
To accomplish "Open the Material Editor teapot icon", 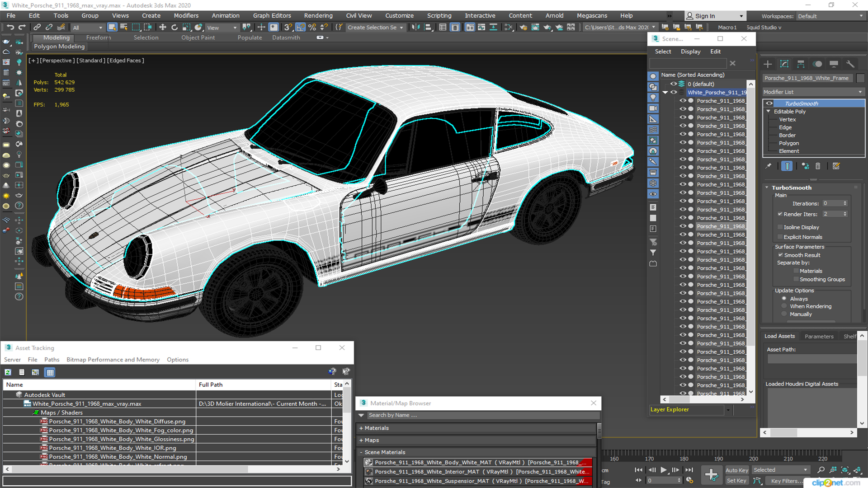I will click(x=523, y=27).
